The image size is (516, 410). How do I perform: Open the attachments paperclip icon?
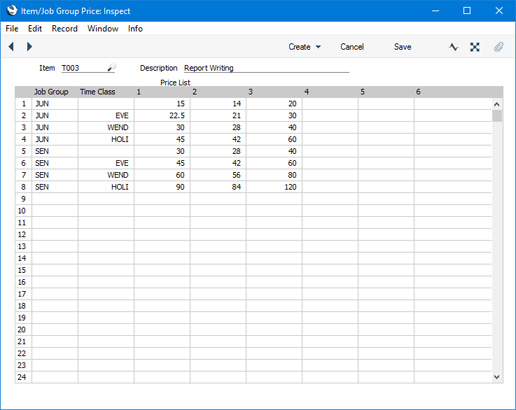[x=498, y=47]
